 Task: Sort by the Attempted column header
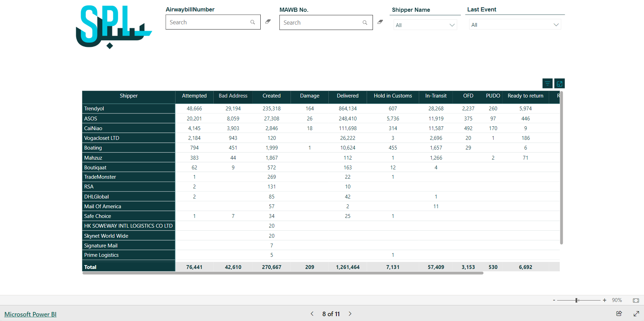(x=194, y=96)
